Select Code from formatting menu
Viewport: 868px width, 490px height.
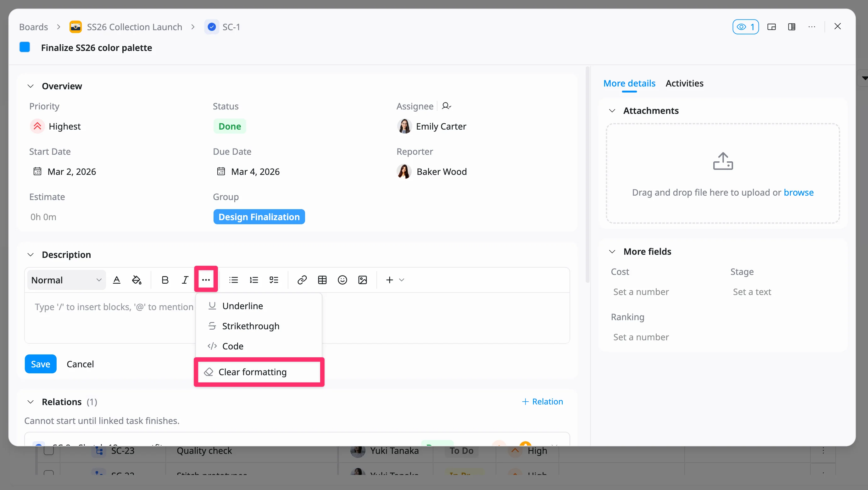pos(259,346)
